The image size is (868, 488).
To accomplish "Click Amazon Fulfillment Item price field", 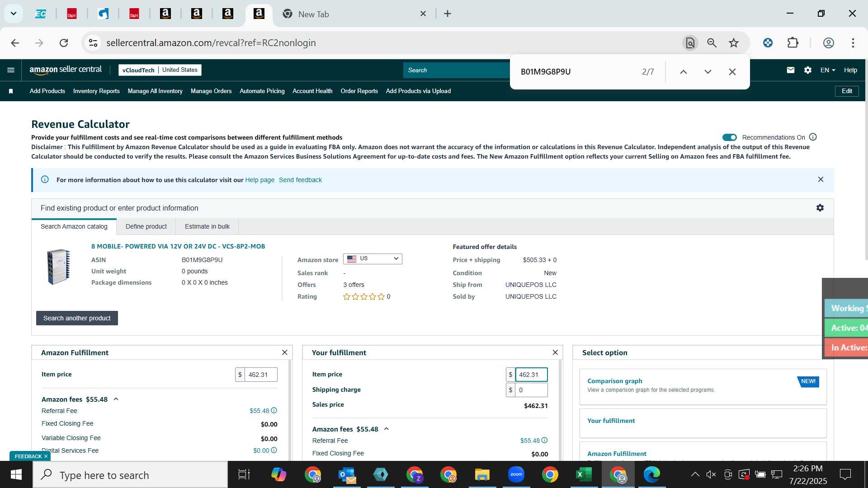I will point(261,375).
